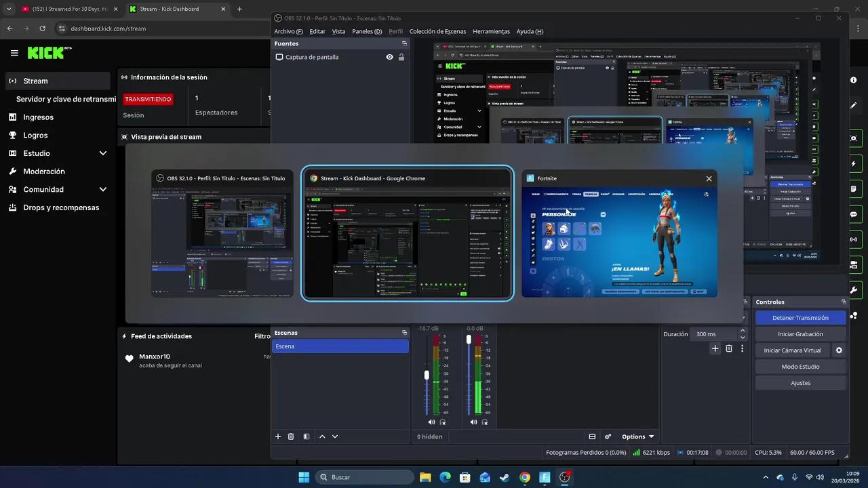Mute the first audio source with the speaker icon
868x488 pixels.
431,422
